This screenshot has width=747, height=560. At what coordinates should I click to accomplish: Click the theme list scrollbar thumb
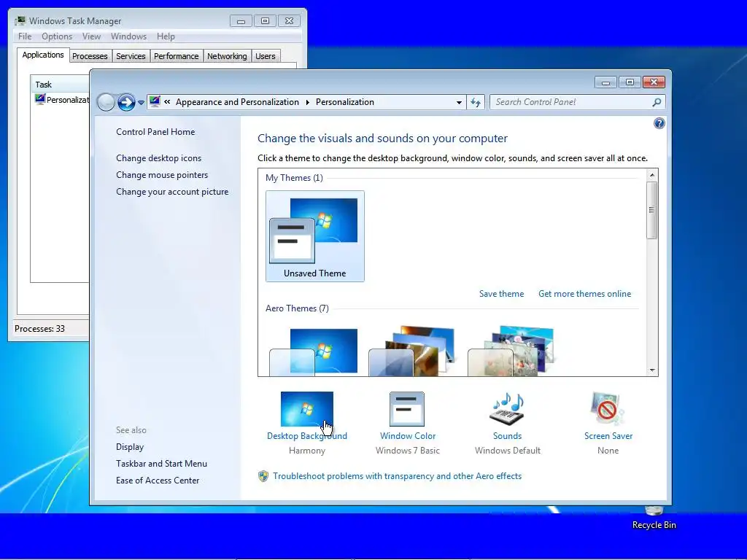click(x=651, y=210)
